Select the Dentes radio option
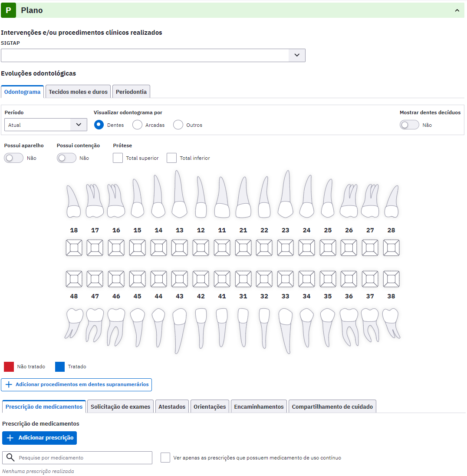Viewport: 467px width, 476px height. click(x=99, y=125)
